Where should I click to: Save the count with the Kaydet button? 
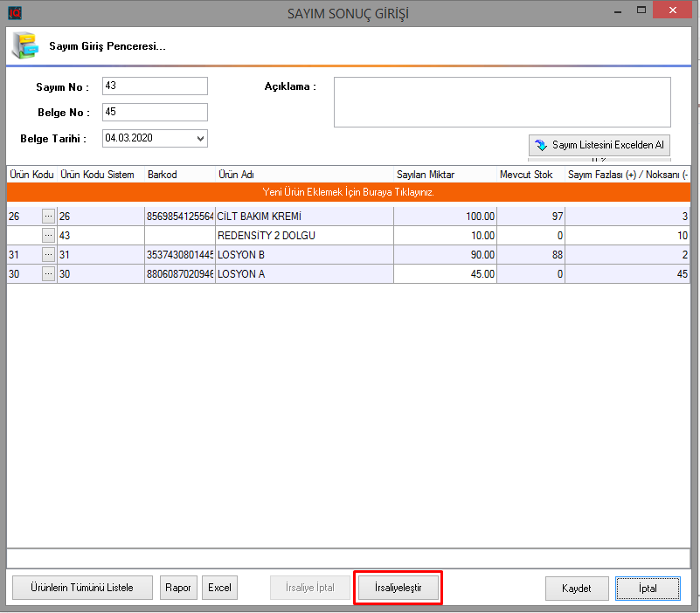(576, 589)
